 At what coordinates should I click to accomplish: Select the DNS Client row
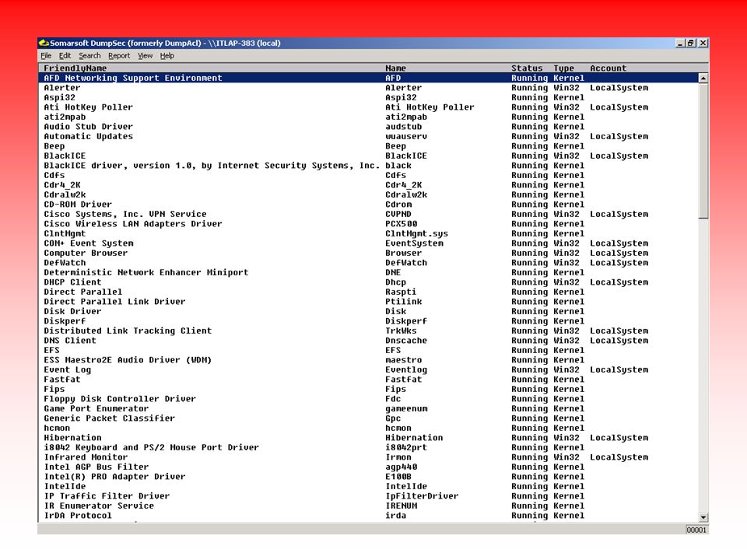(368, 341)
